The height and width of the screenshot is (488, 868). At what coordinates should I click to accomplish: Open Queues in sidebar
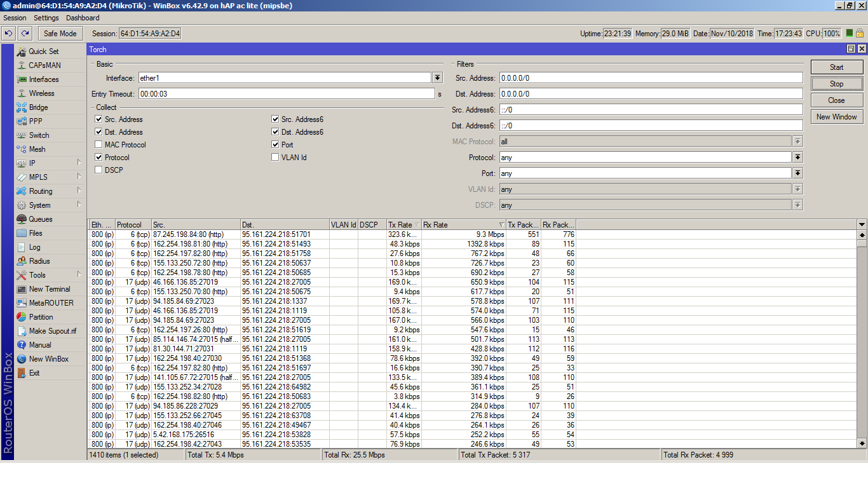pos(41,219)
